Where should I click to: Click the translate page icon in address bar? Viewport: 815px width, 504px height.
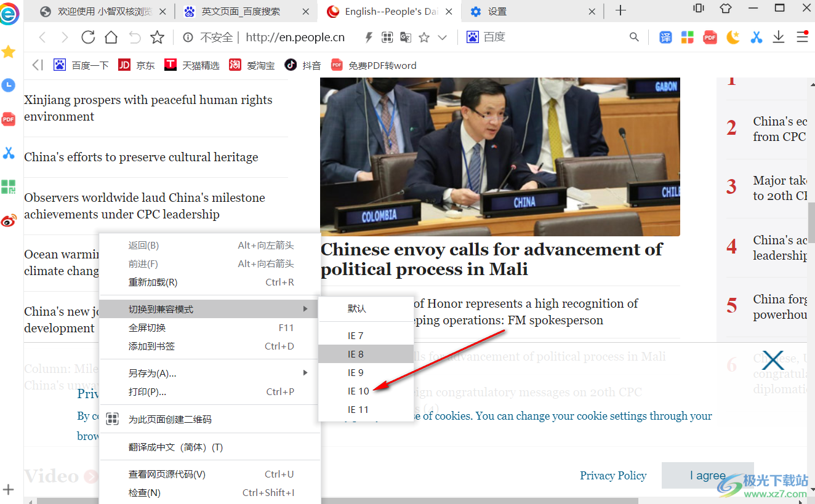tap(406, 38)
